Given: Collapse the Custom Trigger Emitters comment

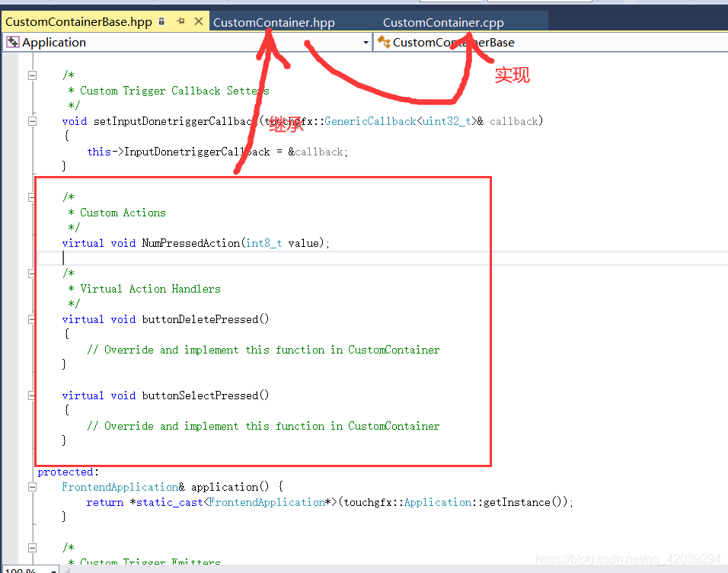Looking at the screenshot, I should click(x=32, y=548).
